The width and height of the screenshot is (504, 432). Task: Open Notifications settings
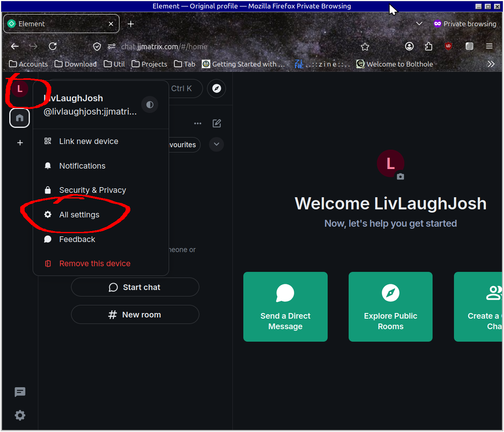click(101, 166)
